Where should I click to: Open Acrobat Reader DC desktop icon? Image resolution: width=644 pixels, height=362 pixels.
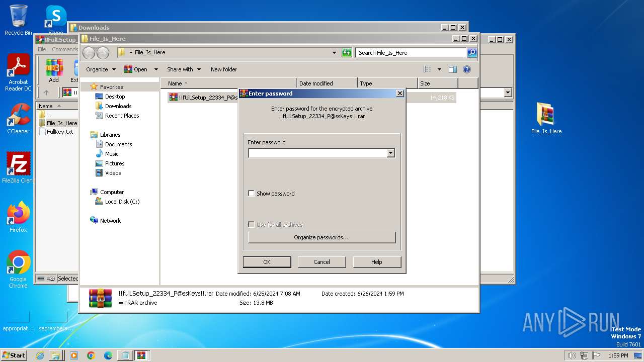[x=18, y=72]
